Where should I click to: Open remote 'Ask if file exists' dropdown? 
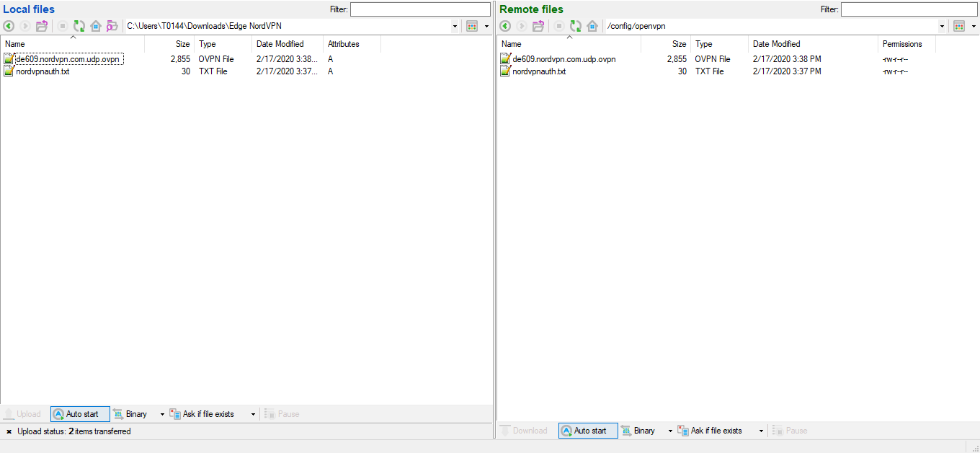coord(761,431)
